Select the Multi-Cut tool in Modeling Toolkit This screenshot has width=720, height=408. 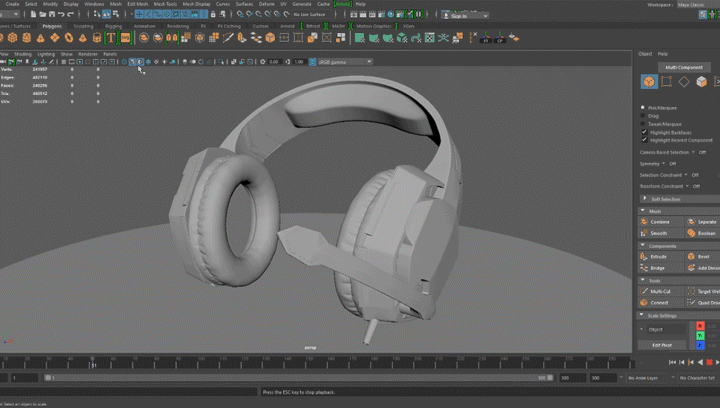(x=659, y=291)
